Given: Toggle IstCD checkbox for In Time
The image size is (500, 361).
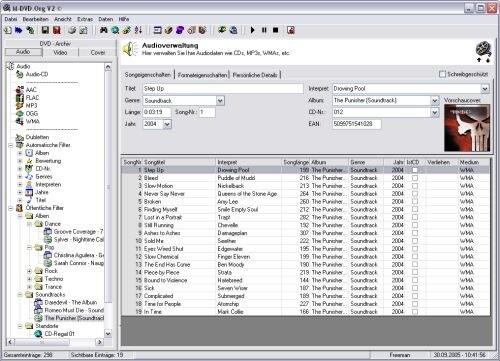Looking at the screenshot, I should coord(415,312).
